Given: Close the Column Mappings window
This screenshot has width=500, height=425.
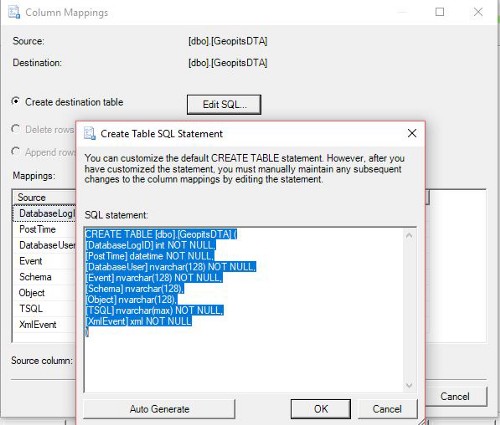Looking at the screenshot, I should (478, 12).
